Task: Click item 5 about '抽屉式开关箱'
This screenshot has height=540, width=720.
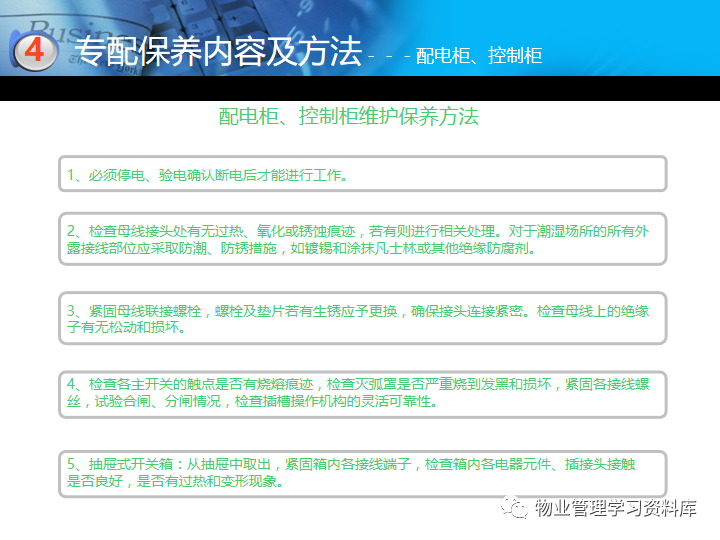Action: pos(362,474)
